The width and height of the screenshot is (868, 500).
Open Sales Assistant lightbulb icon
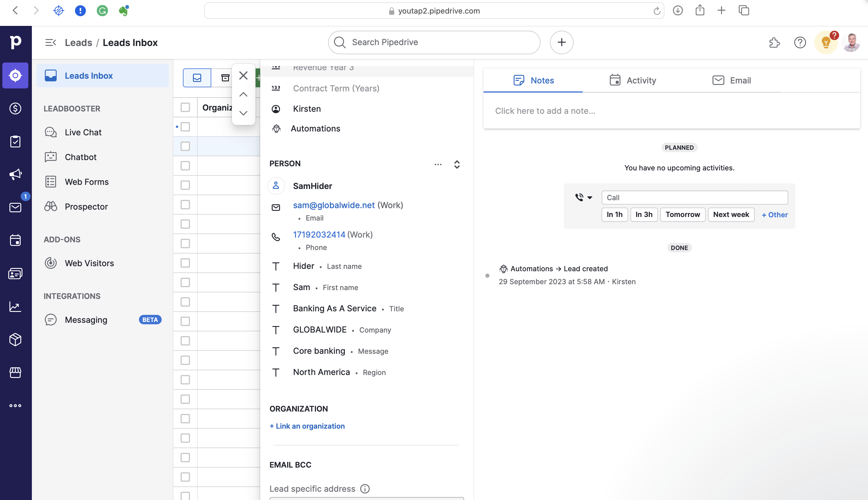pyautogui.click(x=826, y=42)
